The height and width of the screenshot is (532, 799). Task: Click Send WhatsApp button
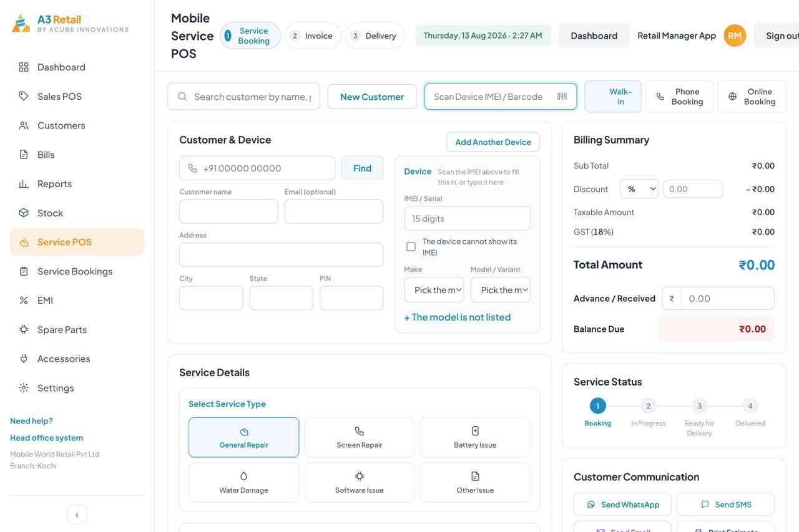(x=623, y=505)
